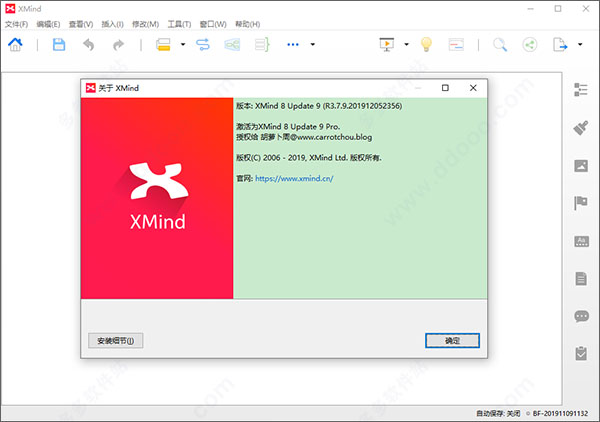600x422 pixels.
Task: Open the 文件(F) menu
Action: 18,23
